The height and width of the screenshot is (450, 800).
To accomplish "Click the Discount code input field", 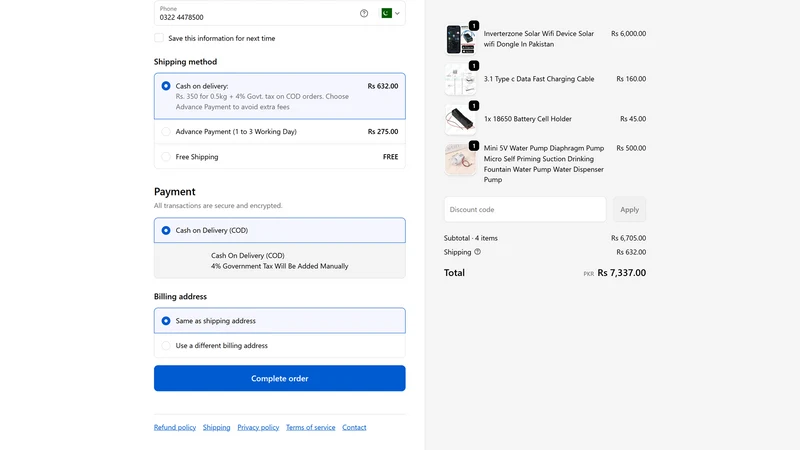I will coord(525,209).
